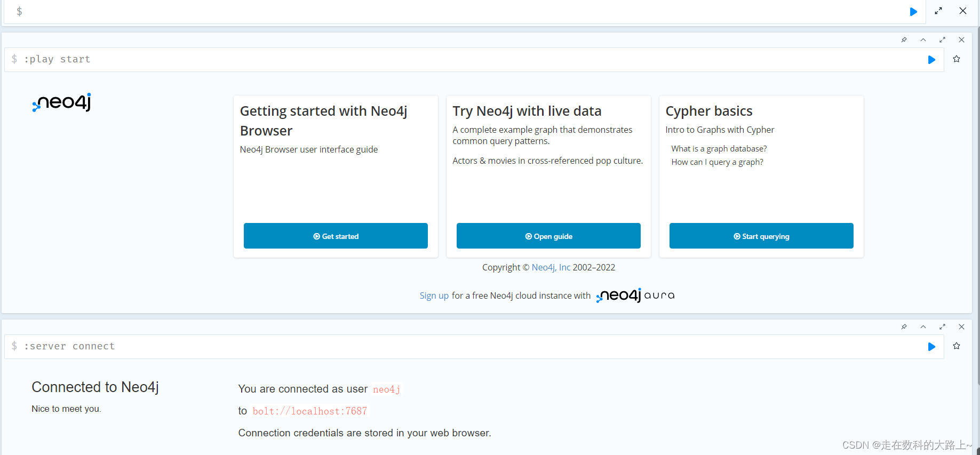This screenshot has width=980, height=455.
Task: Click the Getting started with Neo4j Browser heading
Action: tap(323, 121)
